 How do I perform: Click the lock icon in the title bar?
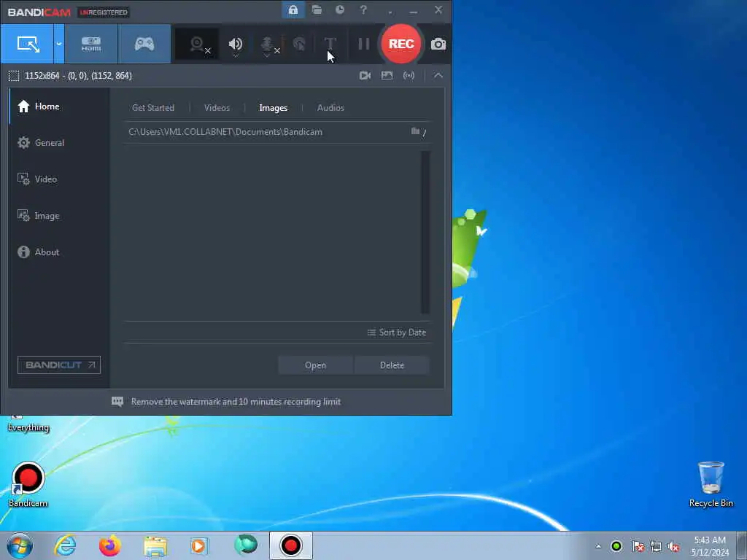click(x=293, y=10)
